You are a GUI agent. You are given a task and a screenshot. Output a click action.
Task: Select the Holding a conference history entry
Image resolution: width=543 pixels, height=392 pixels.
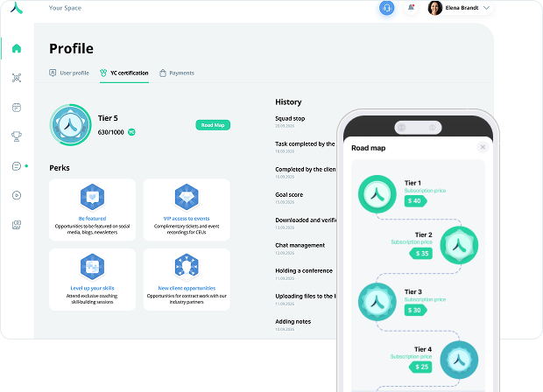coord(304,274)
